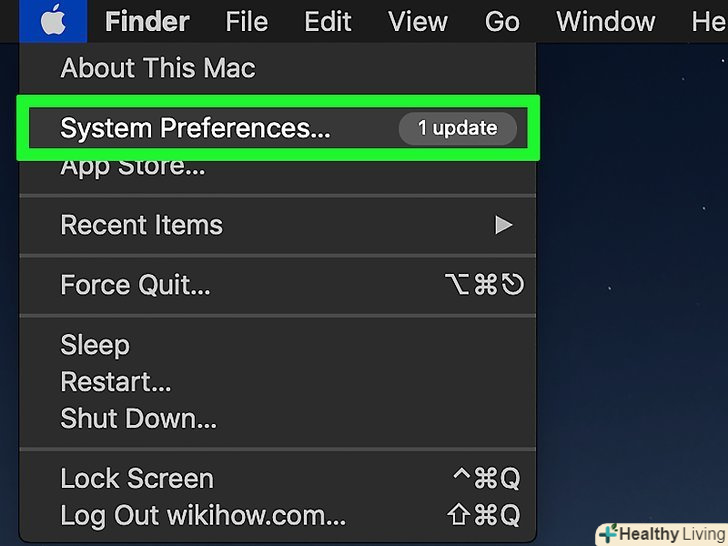728x546 pixels.
Task: Choose Force Quit from the menu
Action: tap(135, 285)
